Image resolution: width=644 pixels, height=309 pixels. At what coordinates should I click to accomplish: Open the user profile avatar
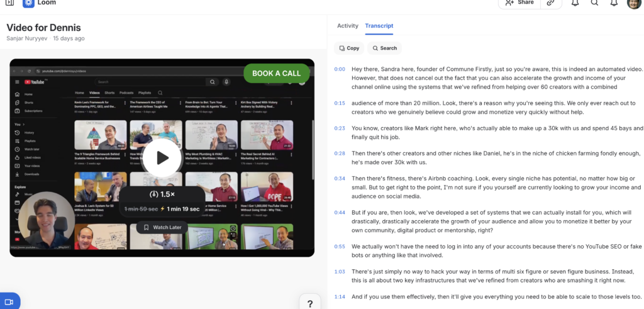pos(634,3)
